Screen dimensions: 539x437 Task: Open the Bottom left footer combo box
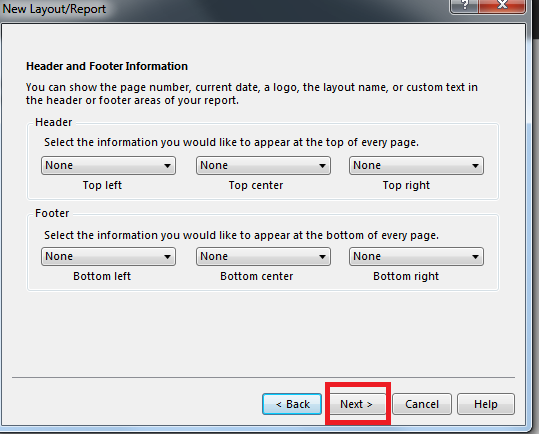(108, 257)
